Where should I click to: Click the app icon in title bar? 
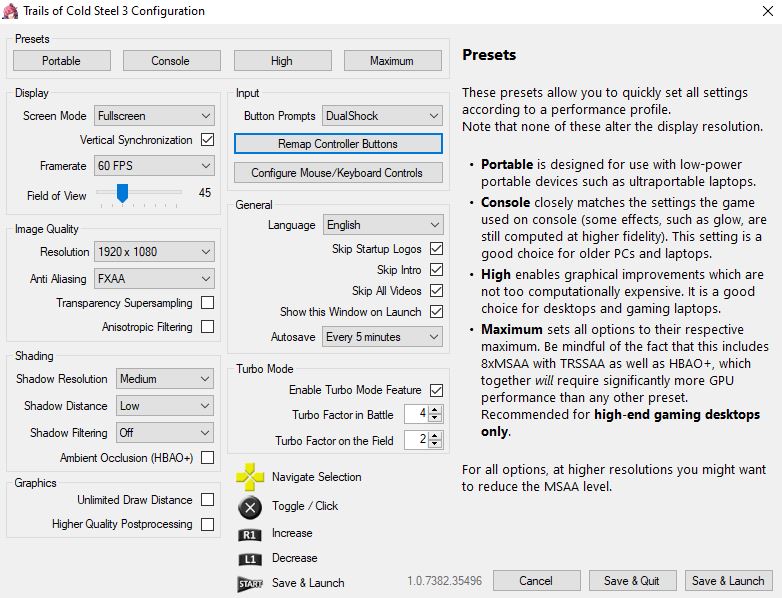pos(10,11)
